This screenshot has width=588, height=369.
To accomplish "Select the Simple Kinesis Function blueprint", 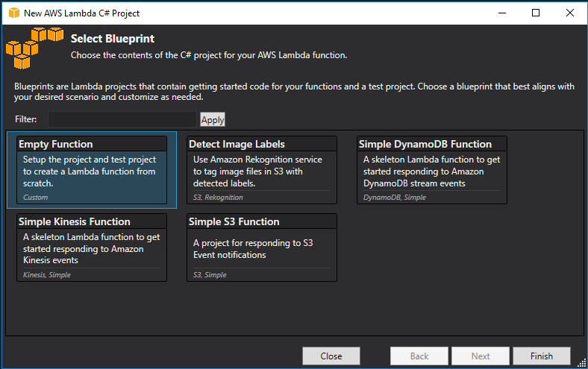I will click(x=92, y=247).
